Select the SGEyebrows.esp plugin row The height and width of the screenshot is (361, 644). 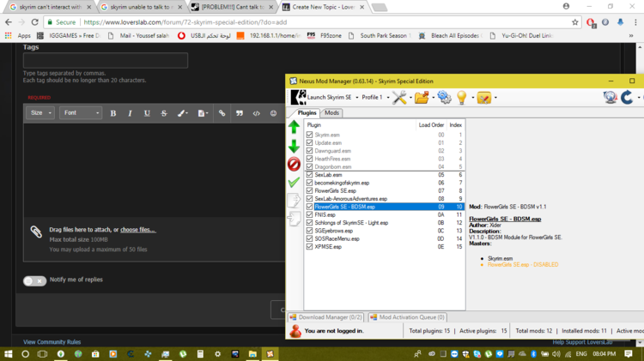coord(385,231)
